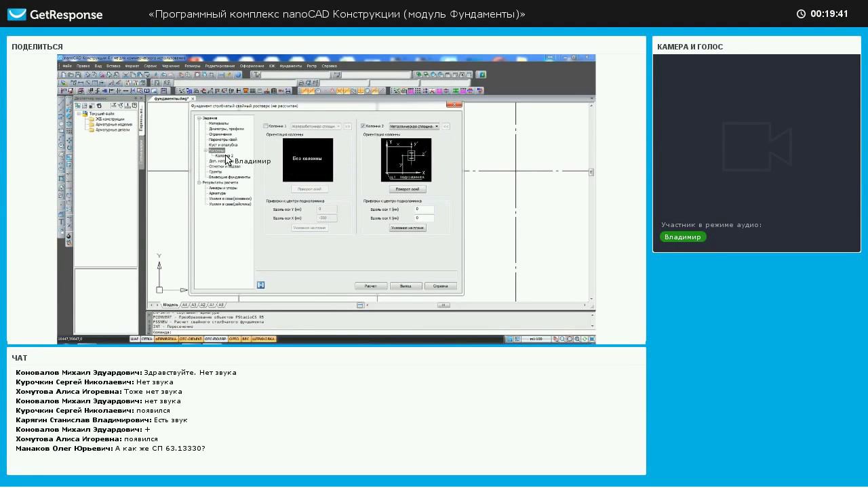
Task: Open the Вставка menu
Action: pos(113,66)
